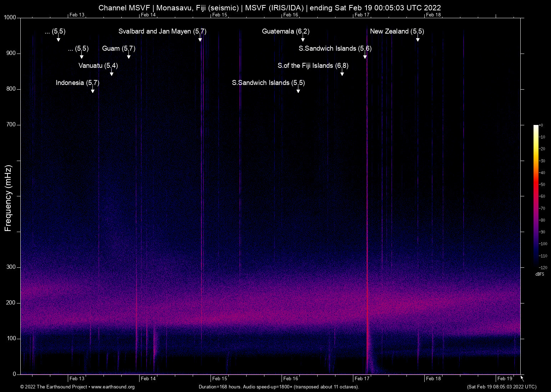Click the +0 color scale value
Viewport: 551px width, 392px height.
(541, 125)
